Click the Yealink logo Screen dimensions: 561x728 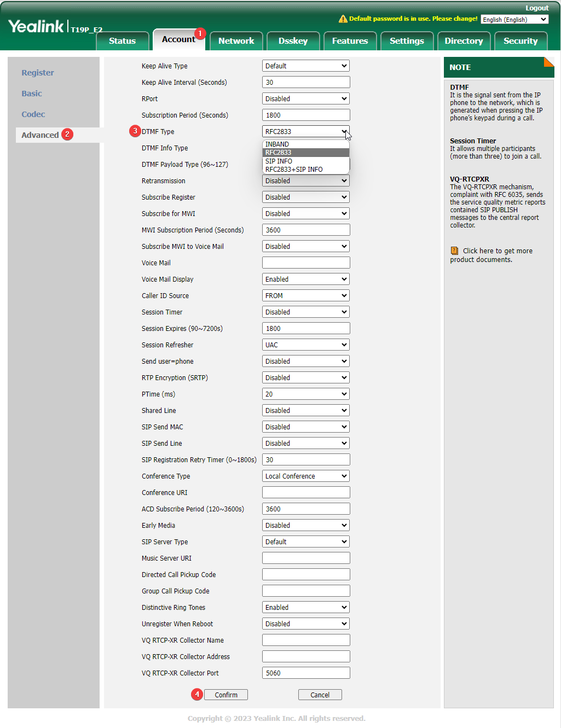pyautogui.click(x=36, y=26)
